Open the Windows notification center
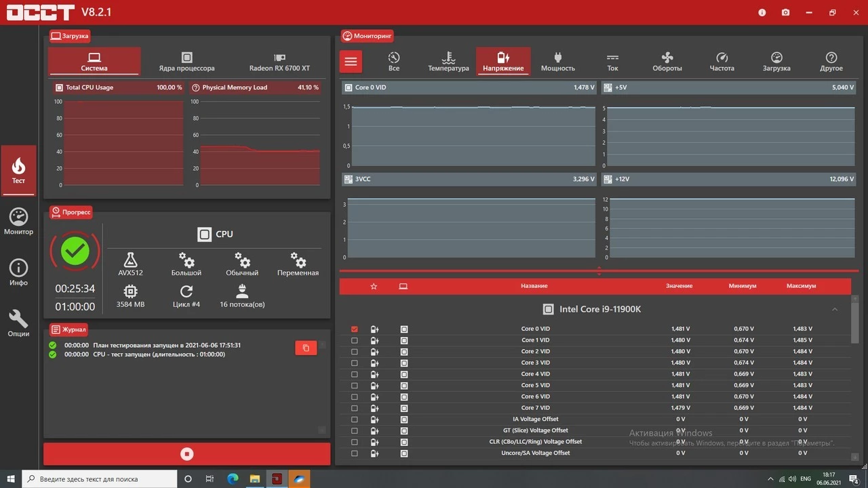The image size is (868, 488). click(x=854, y=479)
